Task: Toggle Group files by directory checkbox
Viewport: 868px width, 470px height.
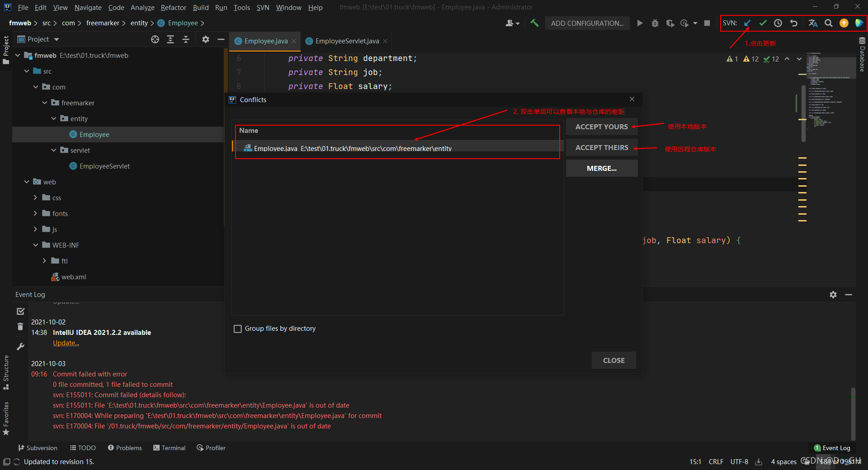Action: click(238, 329)
